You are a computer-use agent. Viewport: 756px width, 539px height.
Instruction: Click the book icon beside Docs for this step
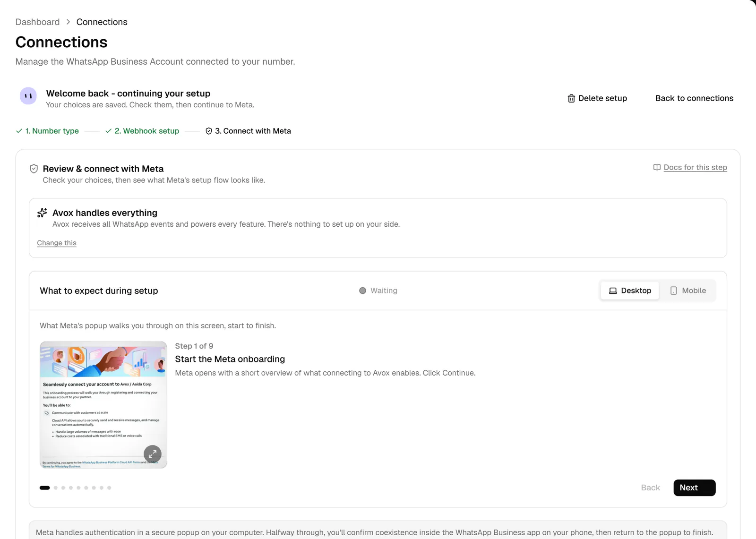[657, 167]
